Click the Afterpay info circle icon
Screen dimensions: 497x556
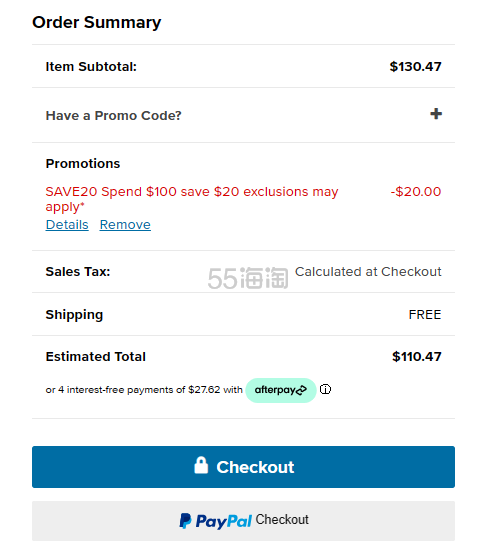tap(325, 389)
